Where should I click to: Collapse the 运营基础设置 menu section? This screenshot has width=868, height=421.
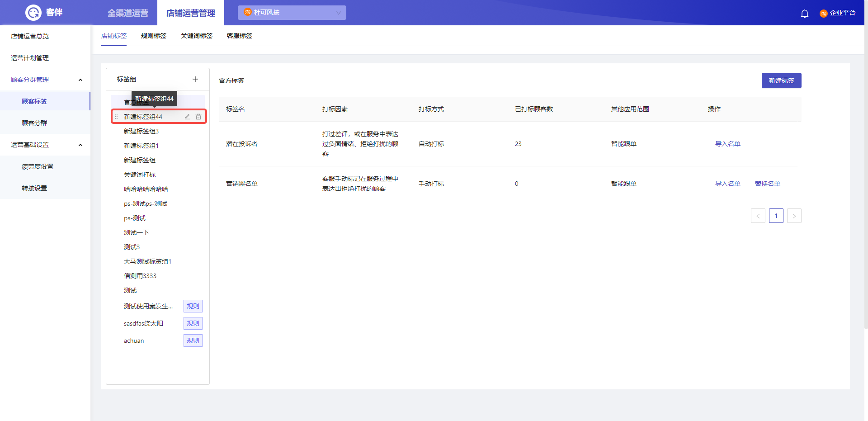point(80,145)
